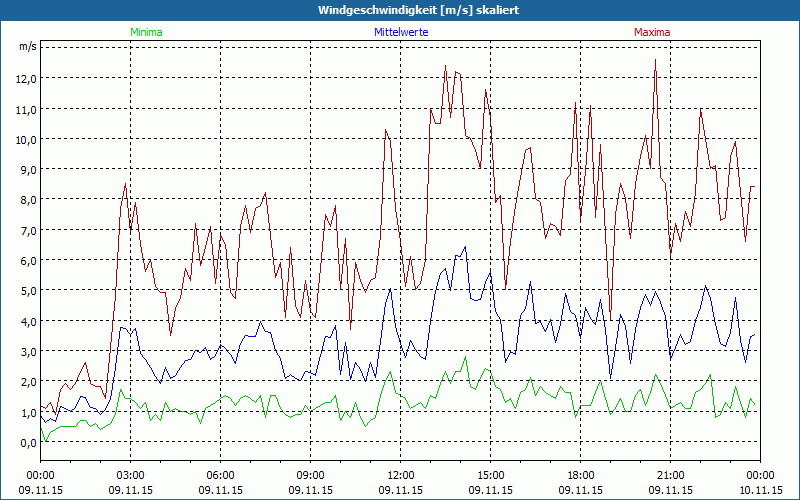
Task: Click the '06:00' time axis label
Action: pyautogui.click(x=220, y=476)
